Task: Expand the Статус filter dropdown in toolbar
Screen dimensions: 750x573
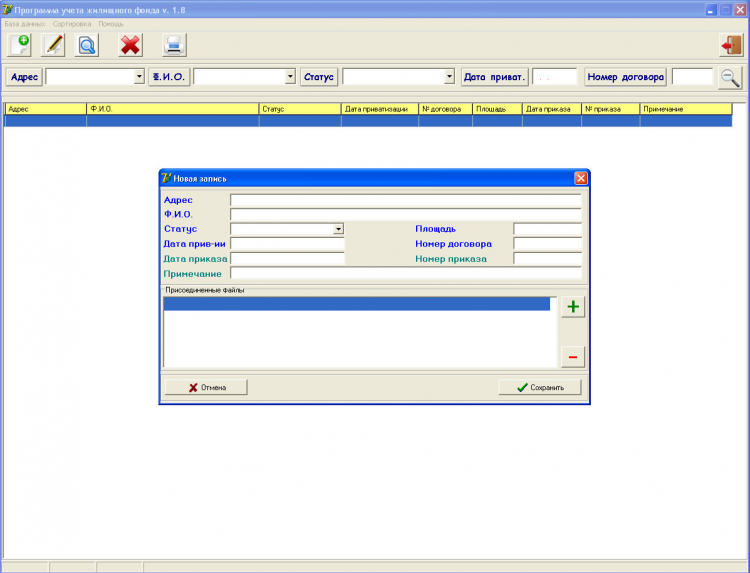Action: pos(449,77)
